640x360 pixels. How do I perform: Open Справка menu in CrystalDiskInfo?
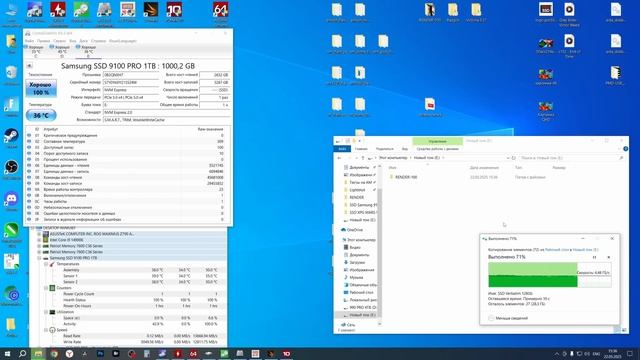point(98,41)
